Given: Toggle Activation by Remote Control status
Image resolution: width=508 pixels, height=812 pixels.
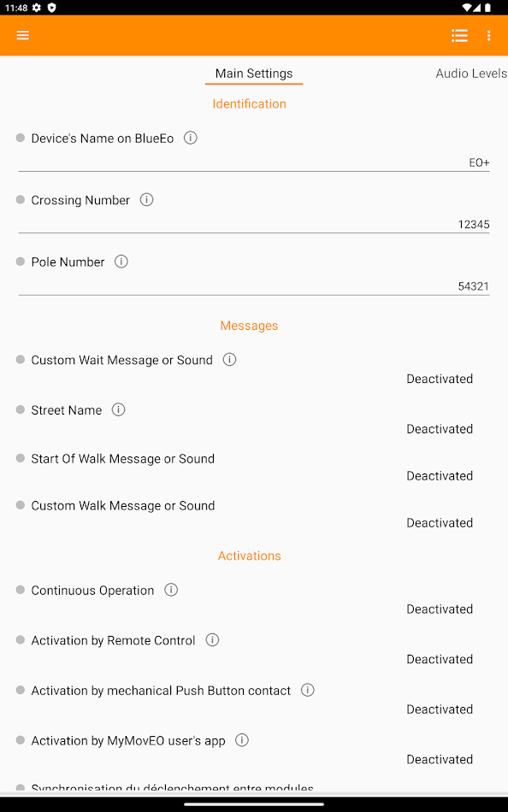Looking at the screenshot, I should coord(440,659).
